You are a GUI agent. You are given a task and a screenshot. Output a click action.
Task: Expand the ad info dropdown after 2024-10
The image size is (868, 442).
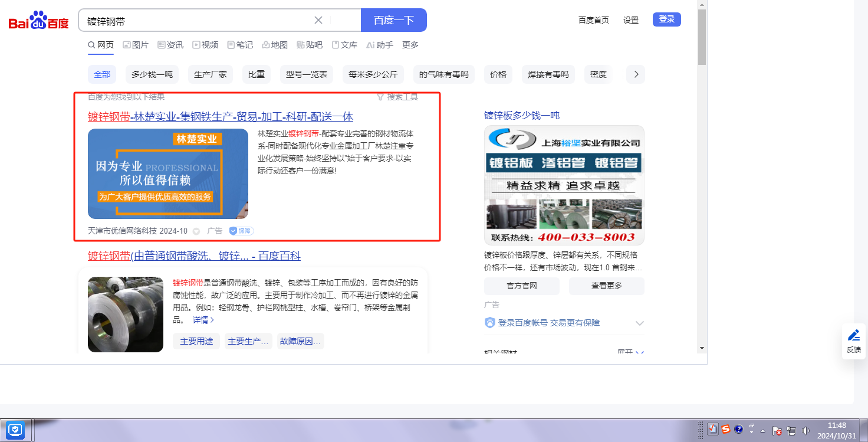pos(196,231)
